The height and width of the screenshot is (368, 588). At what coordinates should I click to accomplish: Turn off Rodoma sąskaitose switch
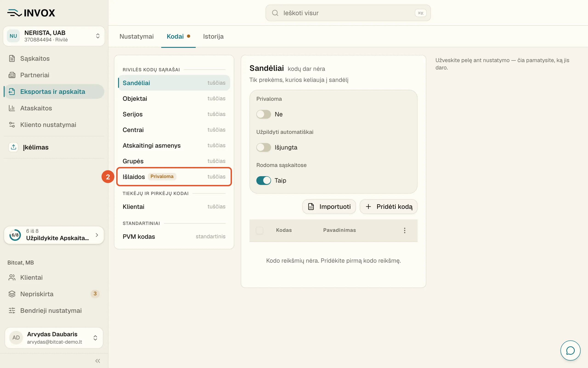(x=264, y=180)
